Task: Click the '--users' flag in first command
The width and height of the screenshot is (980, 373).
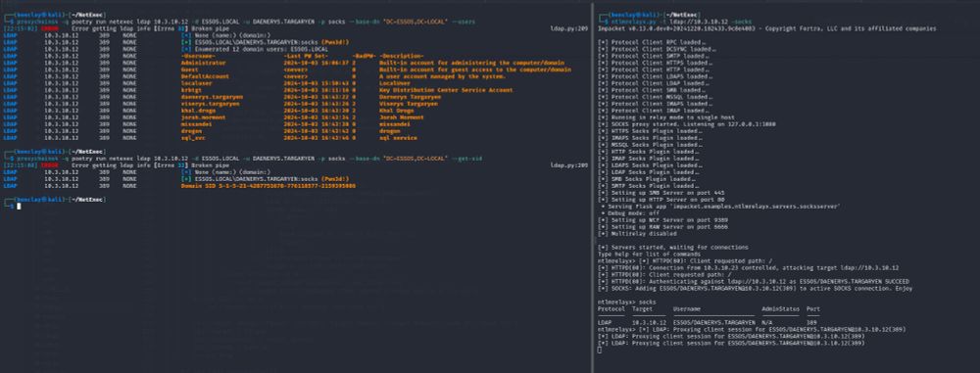Action: tap(464, 22)
